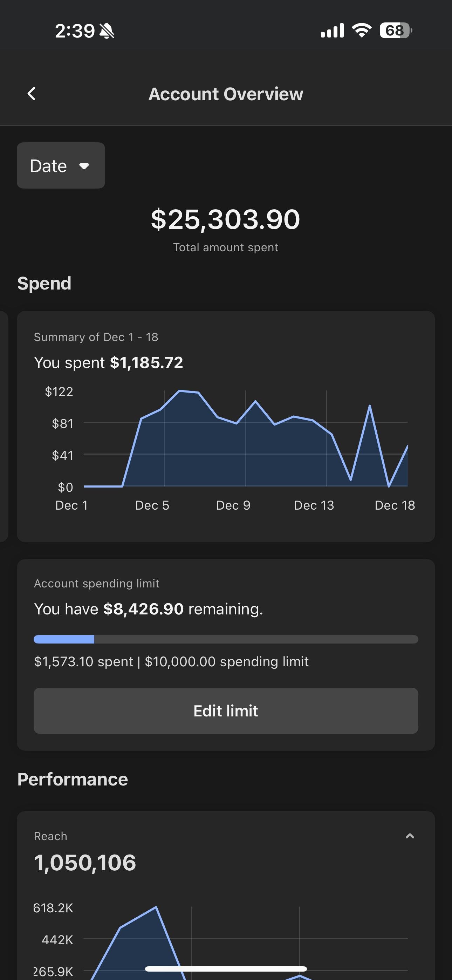
Task: Tap the Dec 9 label on spend chart
Action: (233, 505)
